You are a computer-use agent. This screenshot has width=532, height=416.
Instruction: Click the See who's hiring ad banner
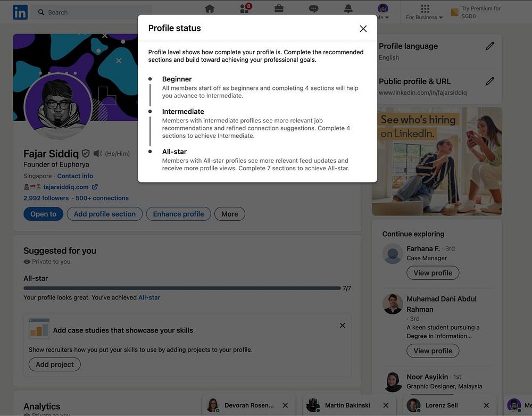tap(437, 161)
